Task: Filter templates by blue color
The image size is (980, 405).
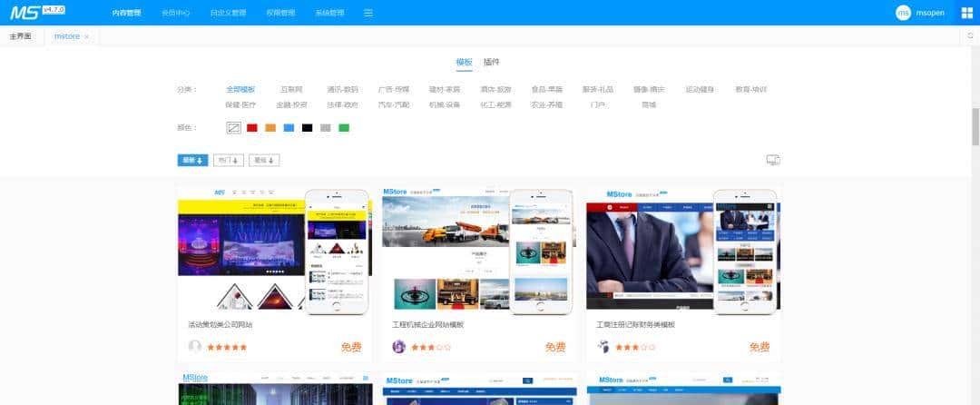Action: (289, 127)
